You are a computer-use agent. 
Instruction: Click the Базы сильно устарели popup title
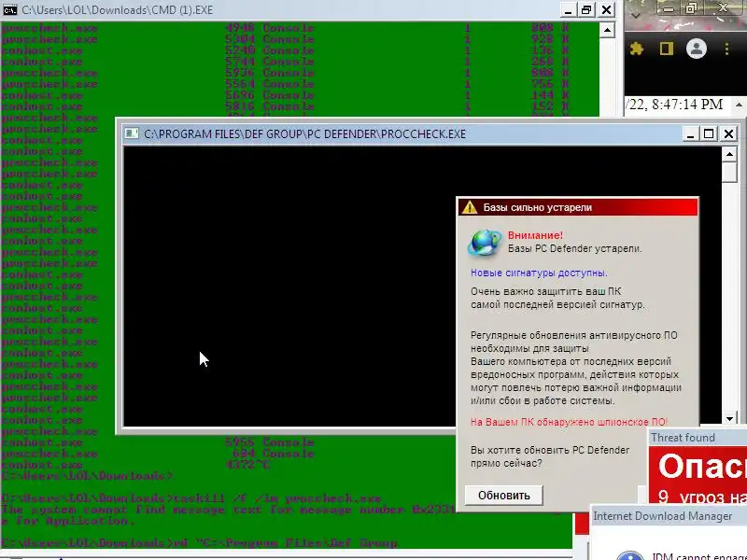pyautogui.click(x=538, y=207)
